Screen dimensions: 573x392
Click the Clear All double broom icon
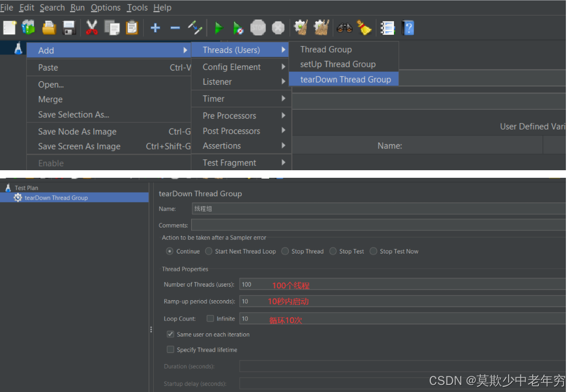click(x=322, y=27)
